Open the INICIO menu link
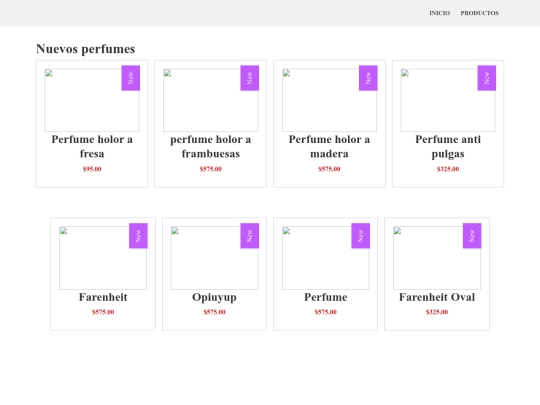540x405 pixels. [439, 13]
